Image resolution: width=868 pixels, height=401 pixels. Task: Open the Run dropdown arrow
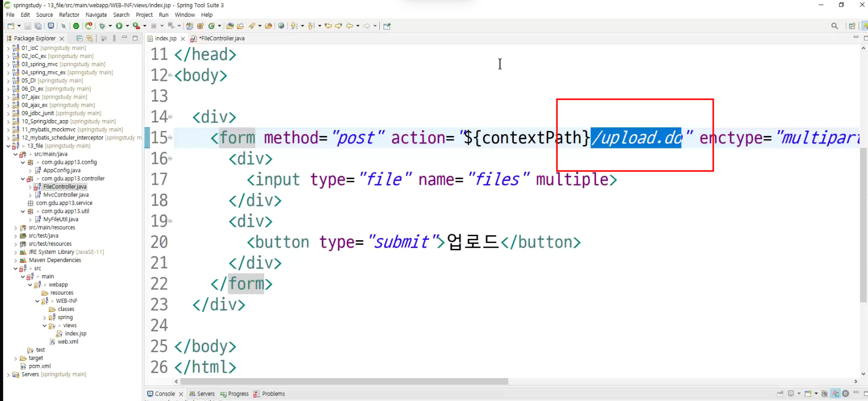[127, 26]
